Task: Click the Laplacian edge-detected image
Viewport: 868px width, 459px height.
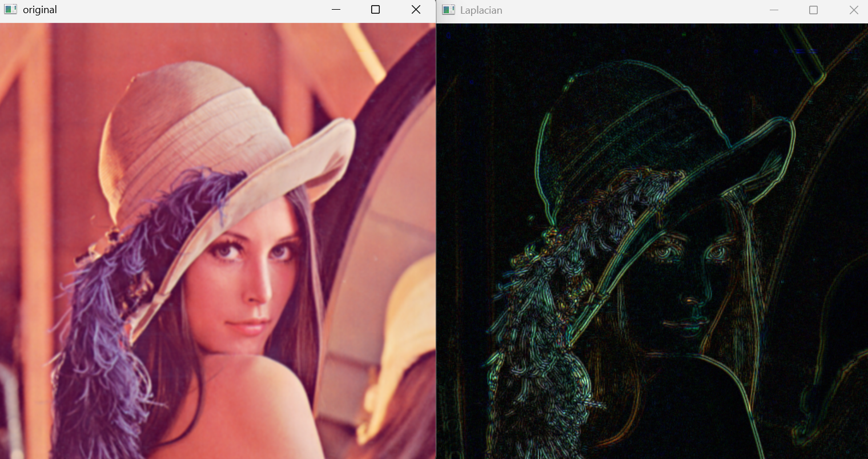Action: coord(653,241)
